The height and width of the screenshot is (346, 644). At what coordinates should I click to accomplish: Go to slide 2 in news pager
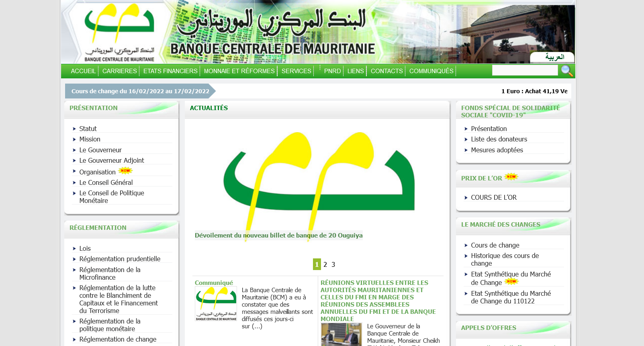(325, 264)
